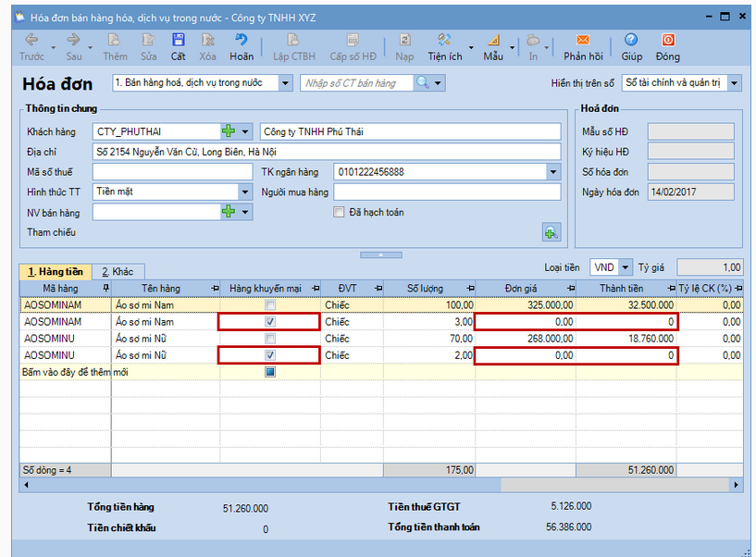Uncheck khuyến mại for AOSOMINAM quantity 3,00 row
The height and width of the screenshot is (557, 756).
tap(270, 322)
